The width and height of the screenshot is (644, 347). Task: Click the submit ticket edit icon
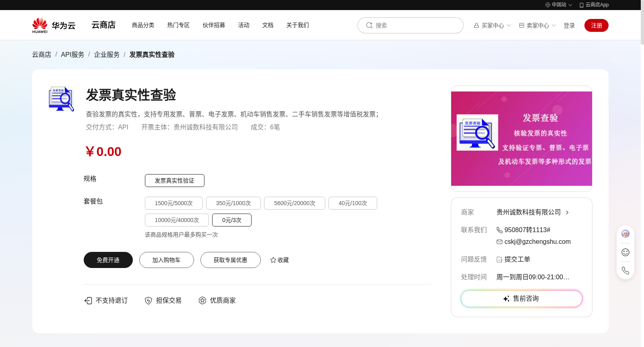[500, 260]
